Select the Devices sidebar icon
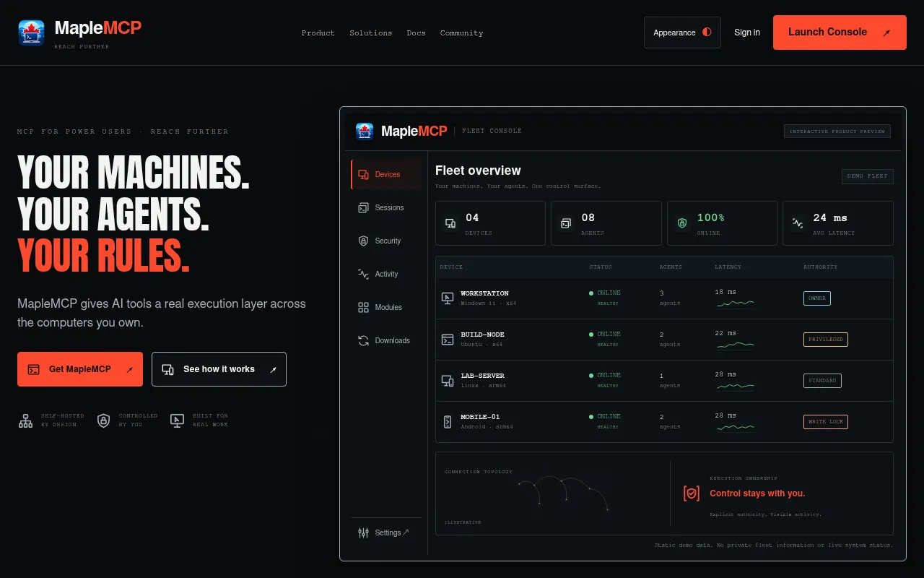Image resolution: width=924 pixels, height=578 pixels. 364,175
